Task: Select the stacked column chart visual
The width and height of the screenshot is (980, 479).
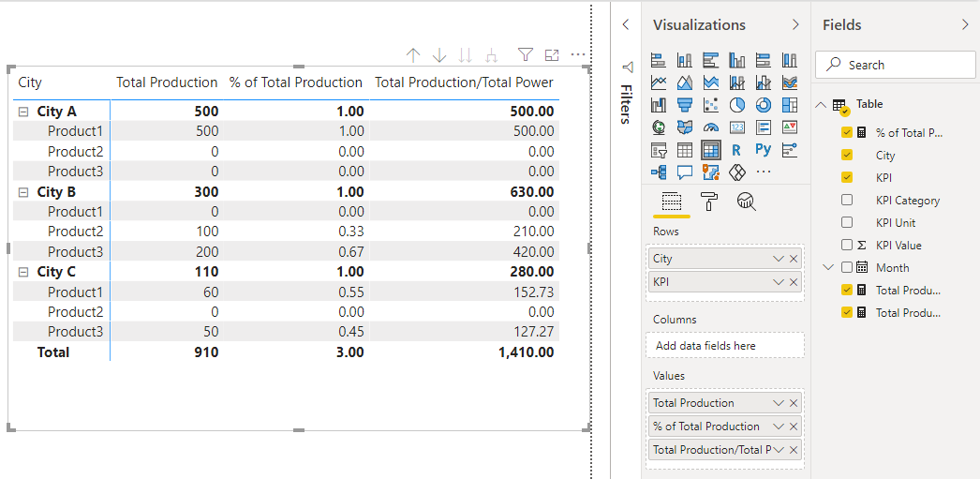Action: [x=685, y=61]
